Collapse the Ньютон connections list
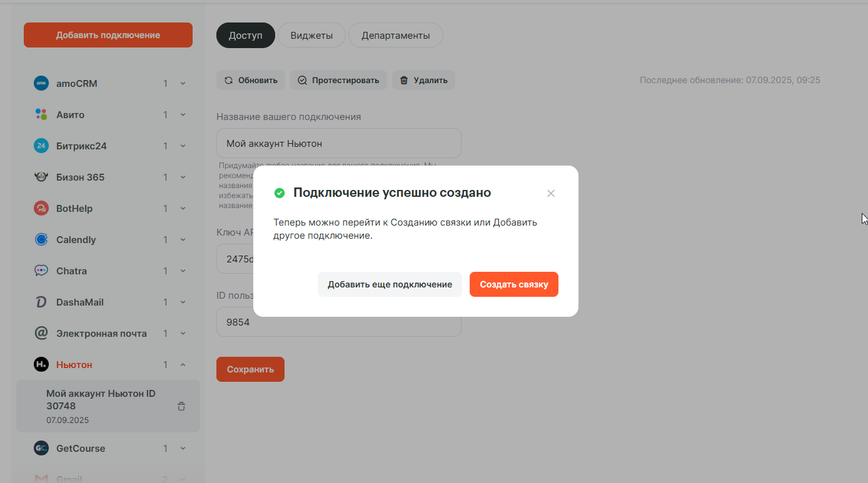This screenshot has height=483, width=868. click(x=183, y=365)
